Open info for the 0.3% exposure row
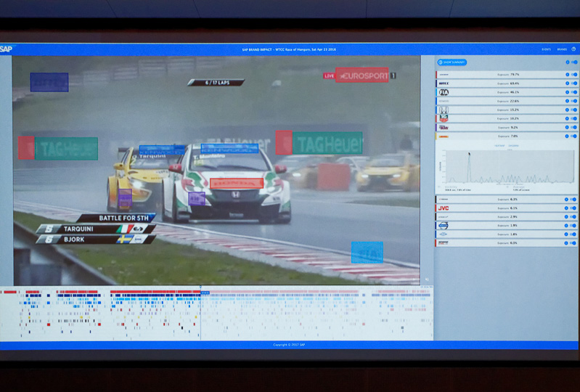This screenshot has width=580, height=392. [566, 243]
